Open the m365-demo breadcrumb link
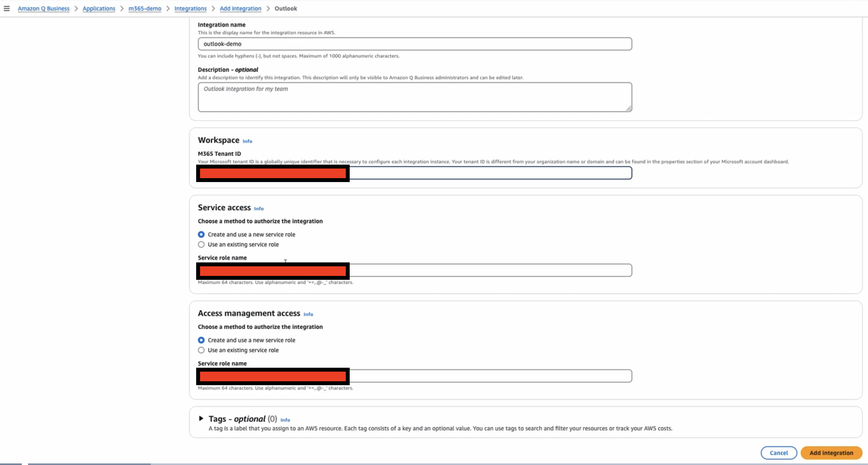This screenshot has height=465, width=868. tap(144, 8)
